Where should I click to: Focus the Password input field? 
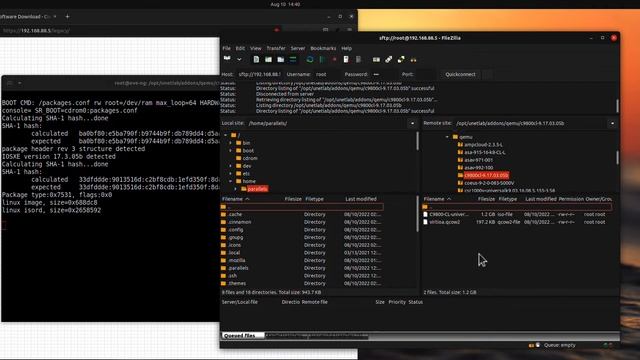click(384, 74)
